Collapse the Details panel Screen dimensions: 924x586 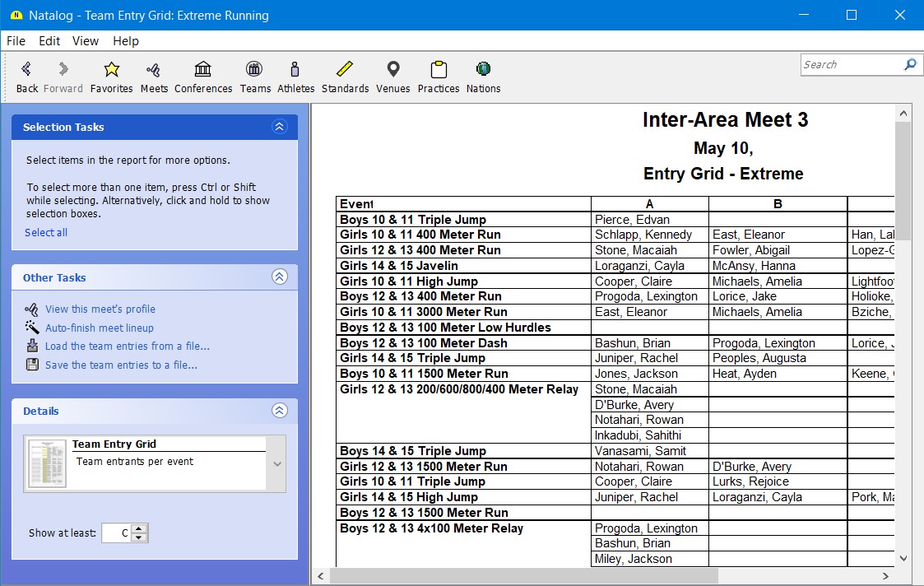click(279, 411)
